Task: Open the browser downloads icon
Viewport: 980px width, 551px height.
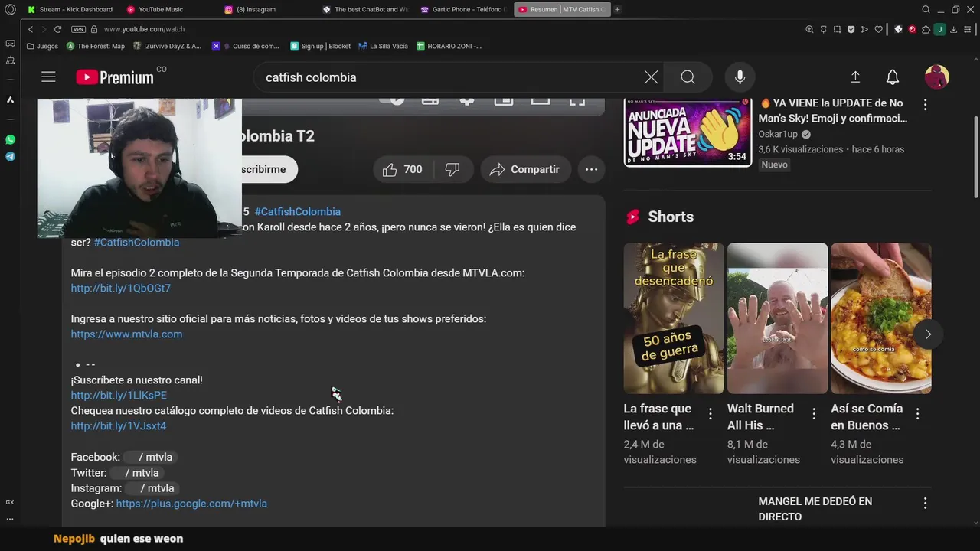Action: tap(953, 29)
